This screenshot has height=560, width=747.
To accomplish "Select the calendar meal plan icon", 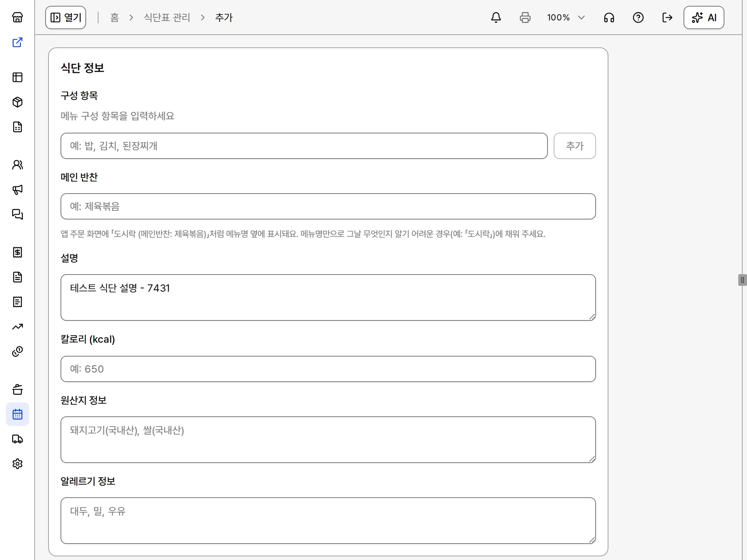I will pos(18,414).
